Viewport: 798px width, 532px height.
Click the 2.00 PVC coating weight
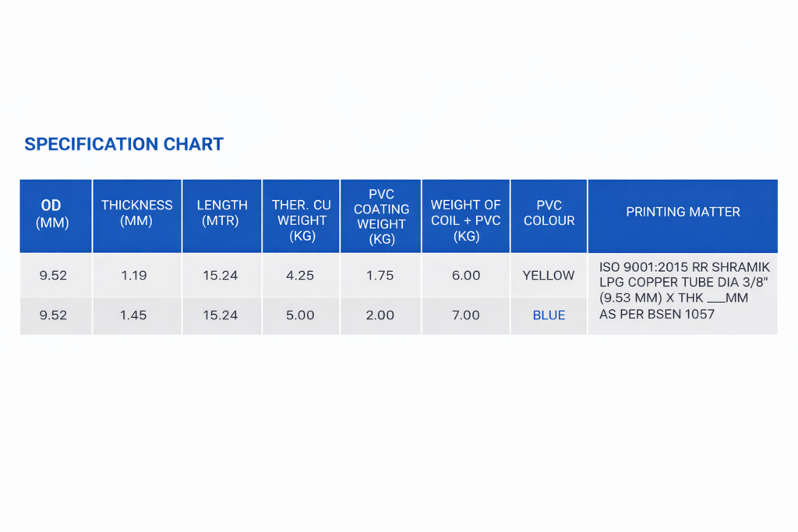pyautogui.click(x=380, y=315)
